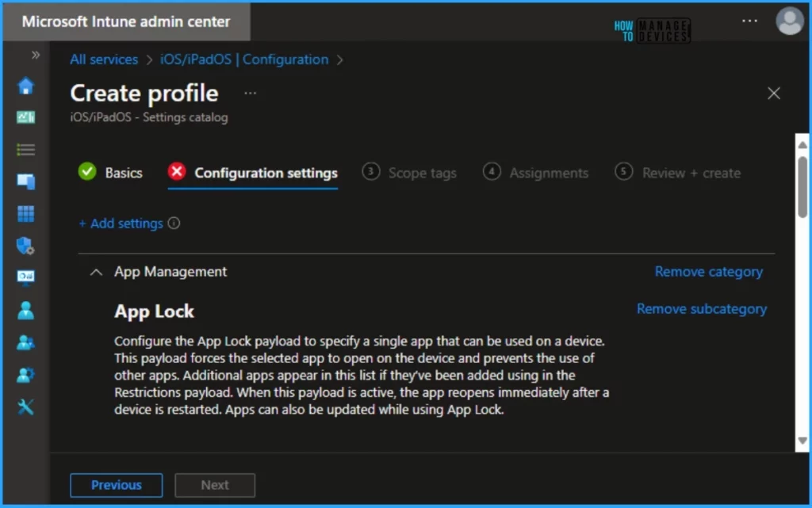Screen dimensions: 812x508
Task: Navigate to iOS/iPadOS | Configuration breadcrumb
Action: 244,59
